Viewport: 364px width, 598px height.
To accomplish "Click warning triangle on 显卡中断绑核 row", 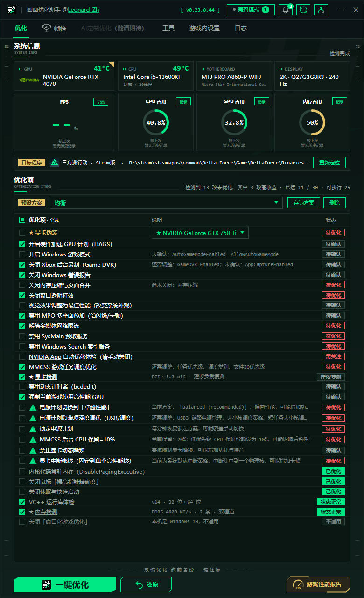I will [33, 461].
